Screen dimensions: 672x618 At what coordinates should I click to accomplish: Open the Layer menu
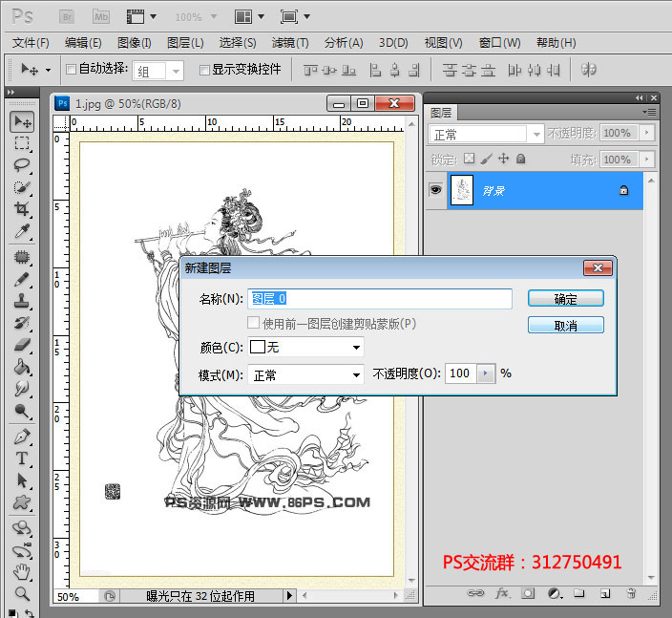pyautogui.click(x=185, y=43)
